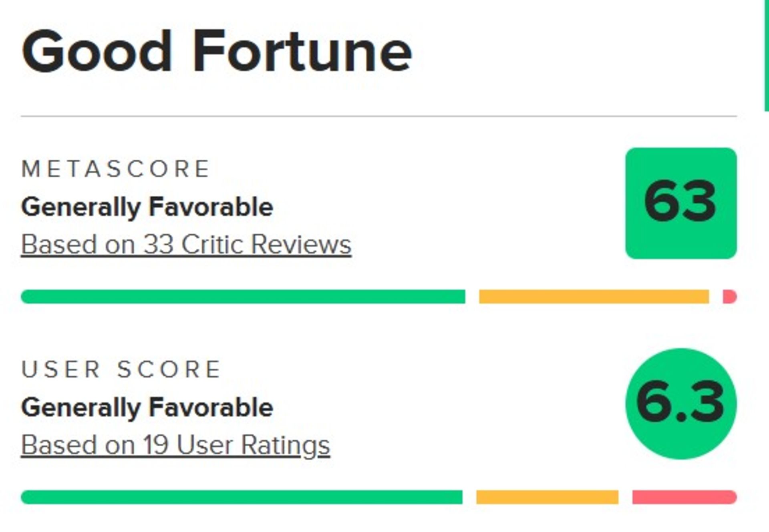The width and height of the screenshot is (769, 532).
Task: Click the number 19 in user ratings link
Action: click(x=155, y=445)
